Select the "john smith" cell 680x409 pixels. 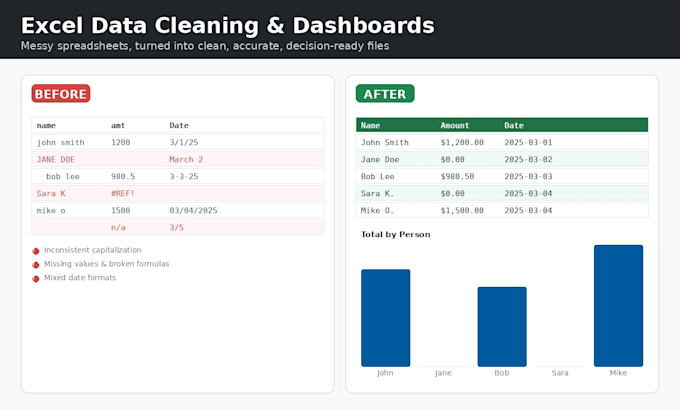coord(61,142)
